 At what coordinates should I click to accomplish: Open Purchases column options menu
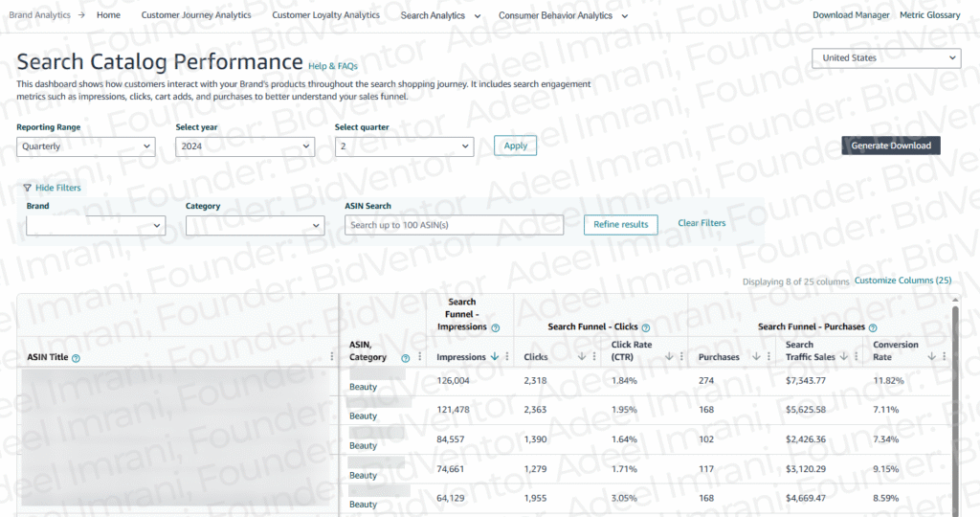coord(768,356)
